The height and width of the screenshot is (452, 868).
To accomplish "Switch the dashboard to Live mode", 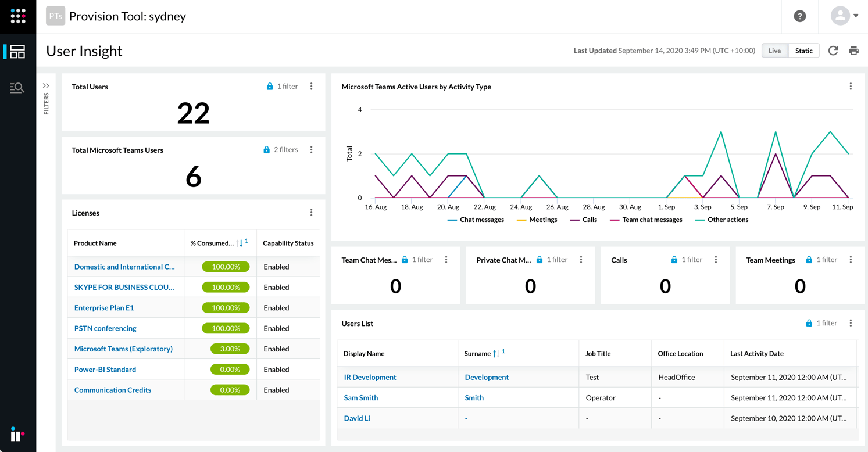I will [774, 51].
